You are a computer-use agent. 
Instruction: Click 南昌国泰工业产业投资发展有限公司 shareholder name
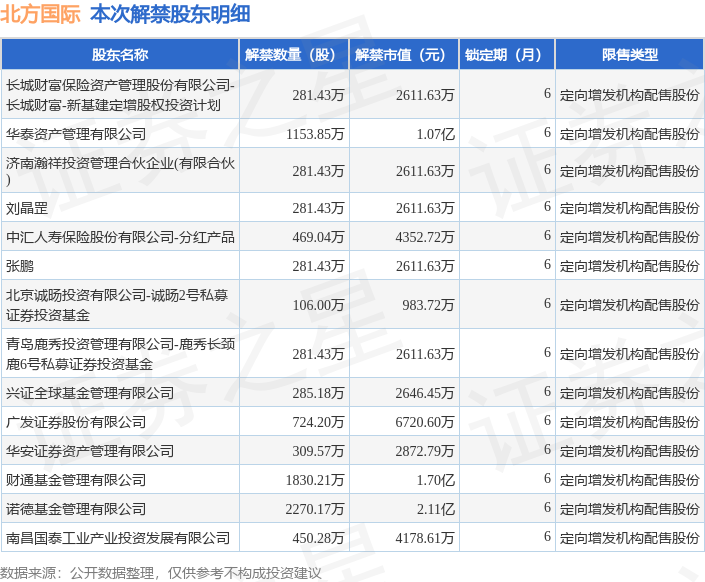tap(118, 538)
